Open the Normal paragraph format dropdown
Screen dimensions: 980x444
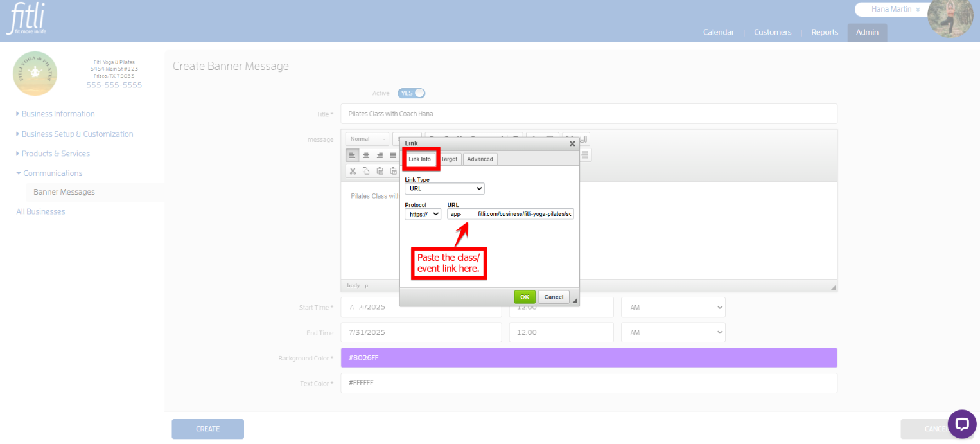coord(368,139)
